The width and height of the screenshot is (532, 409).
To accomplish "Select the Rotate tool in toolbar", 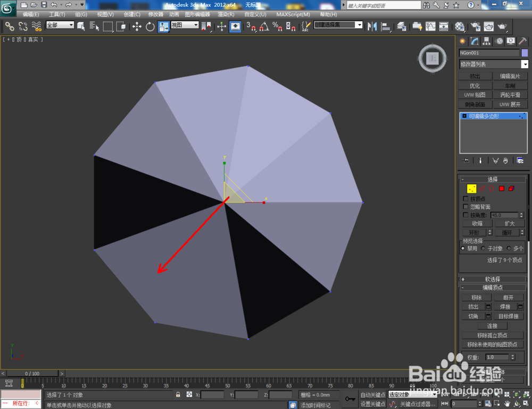I will click(150, 27).
